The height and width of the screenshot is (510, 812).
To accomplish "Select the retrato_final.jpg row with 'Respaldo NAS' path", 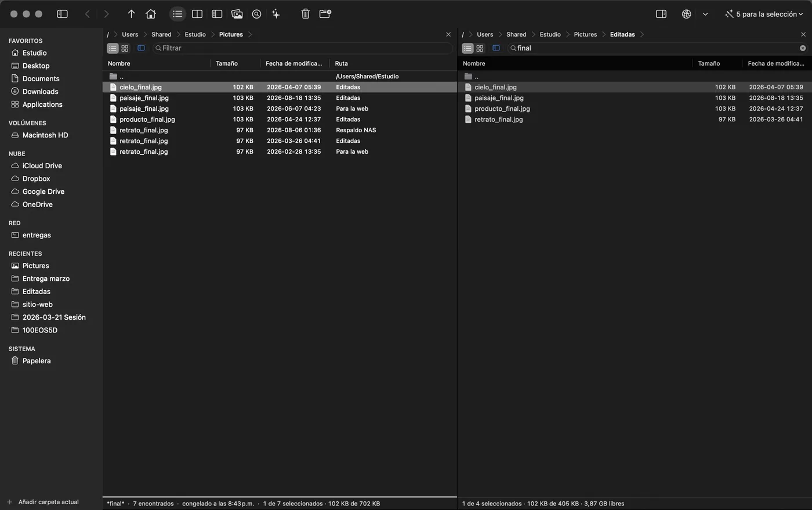I will (280, 130).
